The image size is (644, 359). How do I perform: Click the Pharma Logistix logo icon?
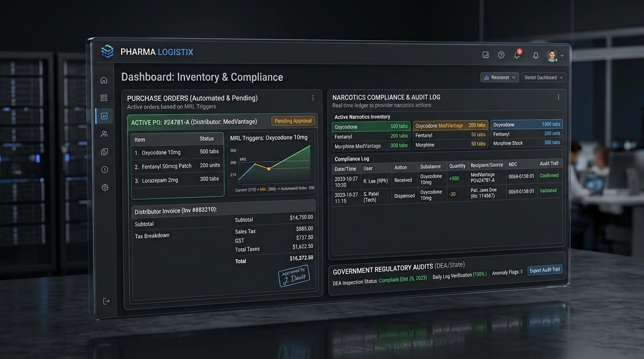point(108,51)
